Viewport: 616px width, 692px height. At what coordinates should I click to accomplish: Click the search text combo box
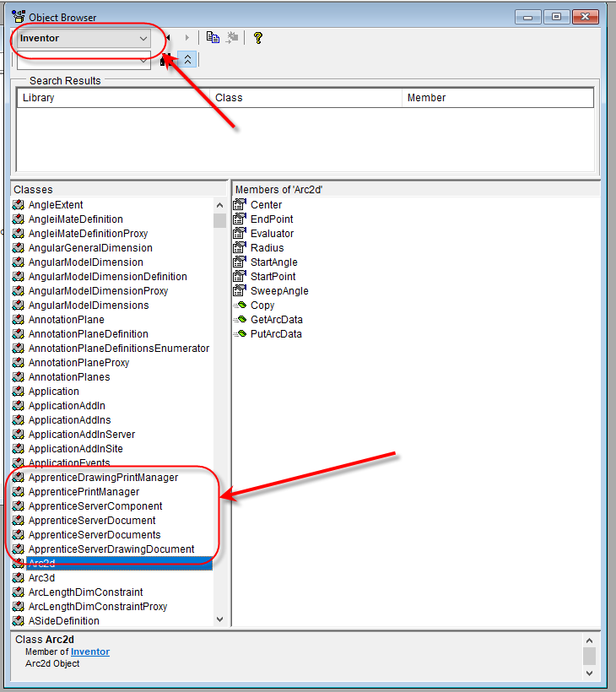[x=84, y=61]
